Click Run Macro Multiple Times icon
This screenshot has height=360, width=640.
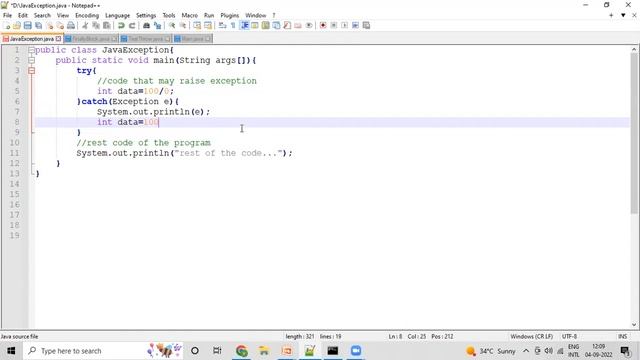tap(356, 25)
